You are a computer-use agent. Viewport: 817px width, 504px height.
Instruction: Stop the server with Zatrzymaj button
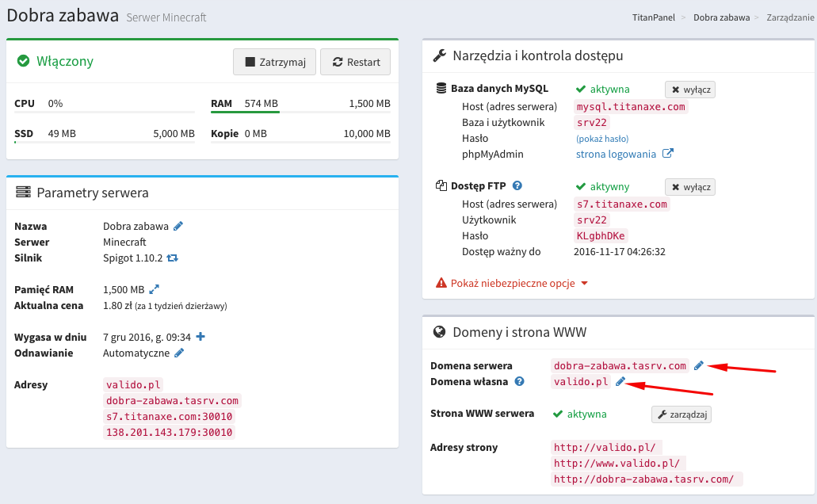coord(275,62)
